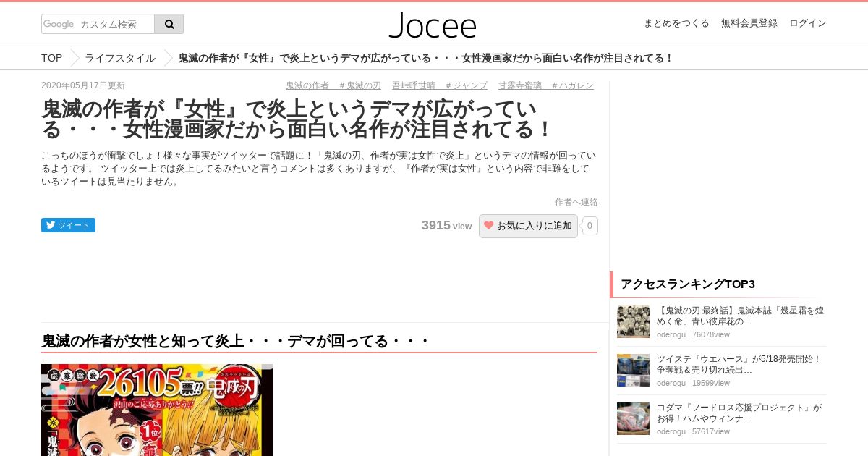868x456 pixels.
Task: Open tag #ジャンプ
Action: [x=467, y=85]
